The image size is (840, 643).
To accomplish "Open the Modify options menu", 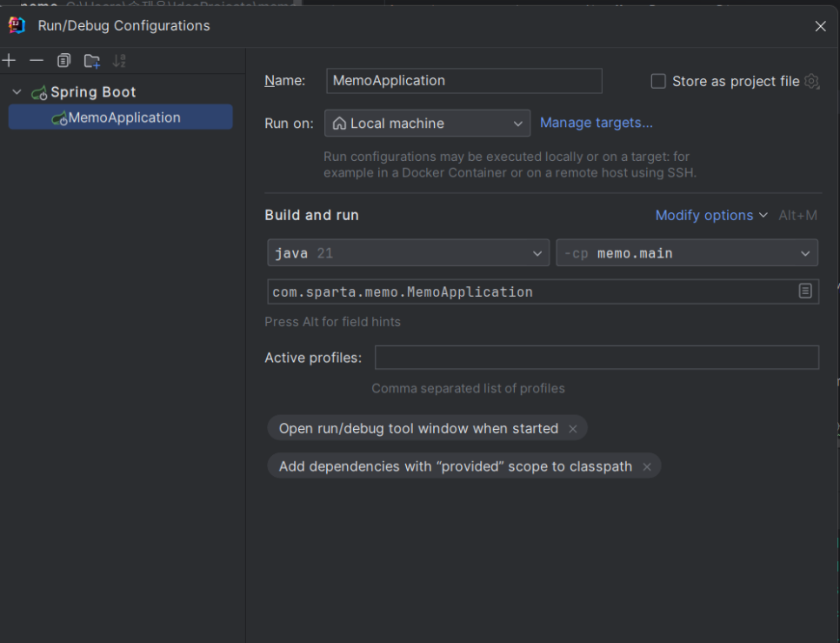I will [711, 216].
